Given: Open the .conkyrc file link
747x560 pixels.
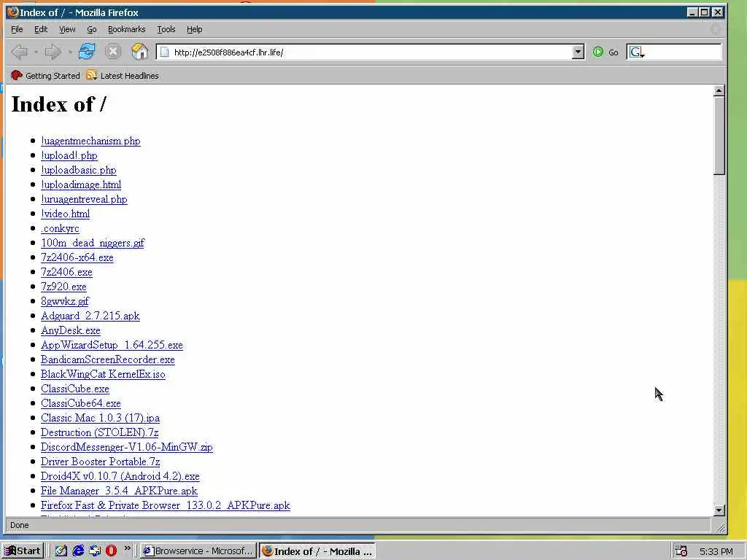Looking at the screenshot, I should (60, 228).
